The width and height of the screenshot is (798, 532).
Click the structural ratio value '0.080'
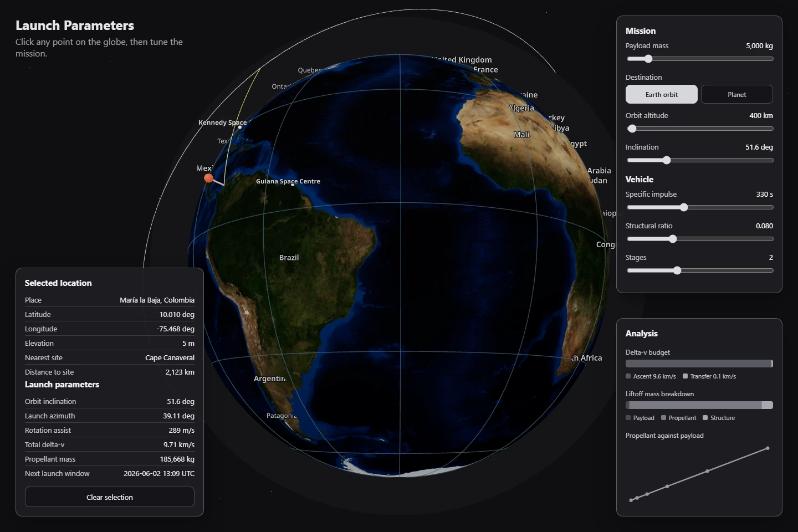click(764, 226)
